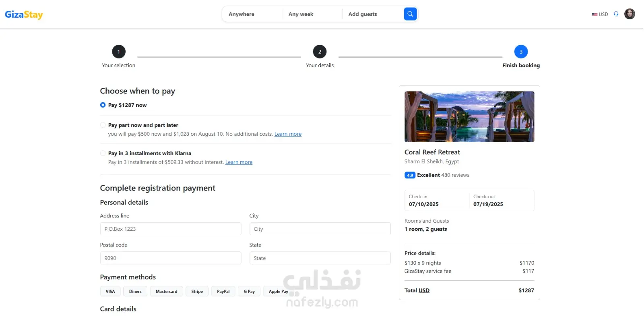The width and height of the screenshot is (644, 317).
Task: Go to step 1 circle Your selection
Action: click(x=119, y=52)
